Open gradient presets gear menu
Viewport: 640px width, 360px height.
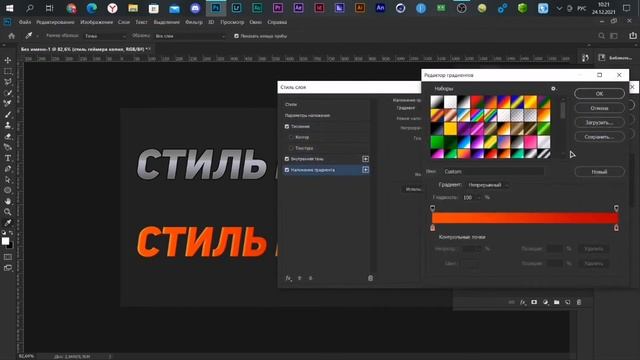pos(553,89)
